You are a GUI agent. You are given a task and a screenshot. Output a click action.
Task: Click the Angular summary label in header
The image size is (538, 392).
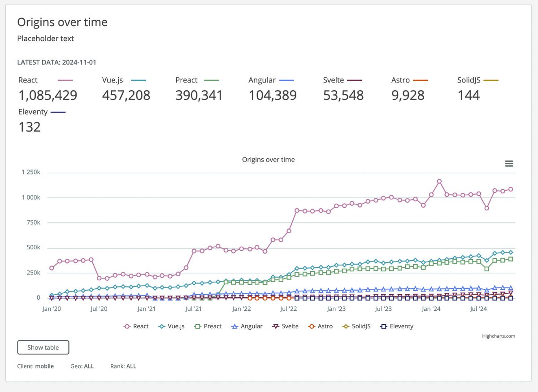click(262, 80)
